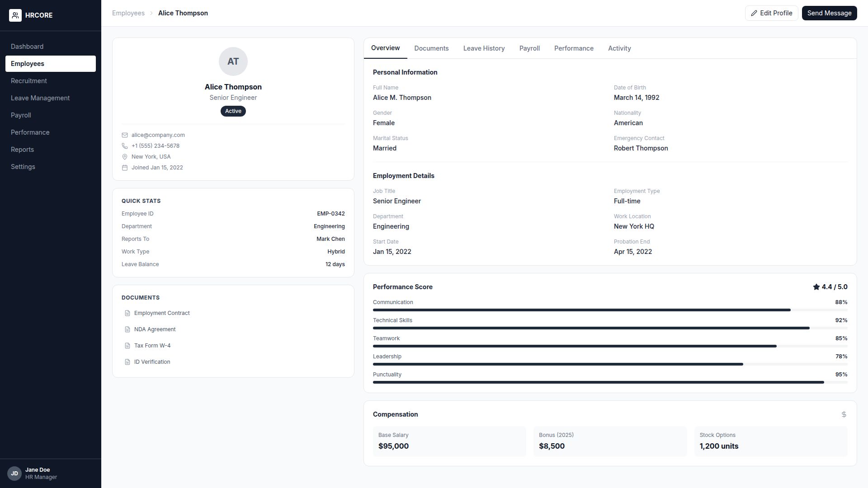This screenshot has width=868, height=488.
Task: Click the phone icon next to +1 (555) 234-5678
Action: [125, 146]
